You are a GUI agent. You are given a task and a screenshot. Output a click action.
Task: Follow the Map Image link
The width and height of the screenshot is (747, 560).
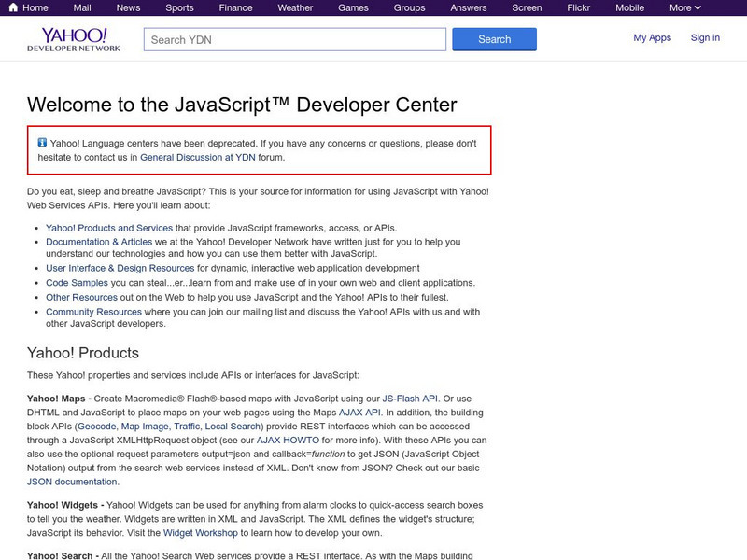point(145,427)
